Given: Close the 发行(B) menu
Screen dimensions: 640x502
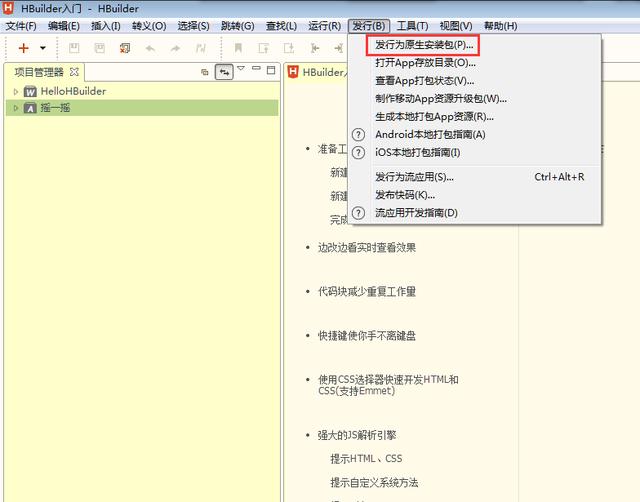Looking at the screenshot, I should click(x=369, y=26).
